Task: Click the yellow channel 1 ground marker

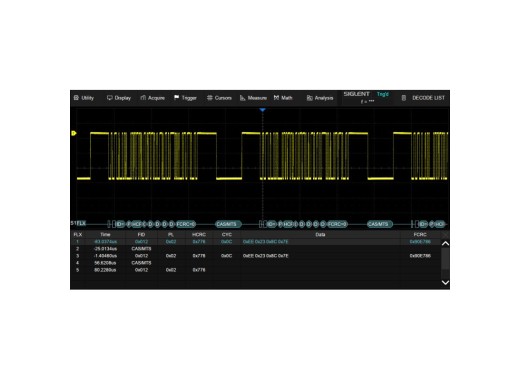Action: click(x=74, y=133)
